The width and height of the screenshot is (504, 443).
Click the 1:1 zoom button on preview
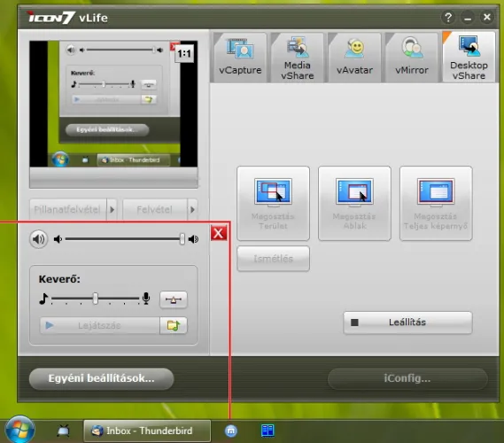click(x=184, y=53)
